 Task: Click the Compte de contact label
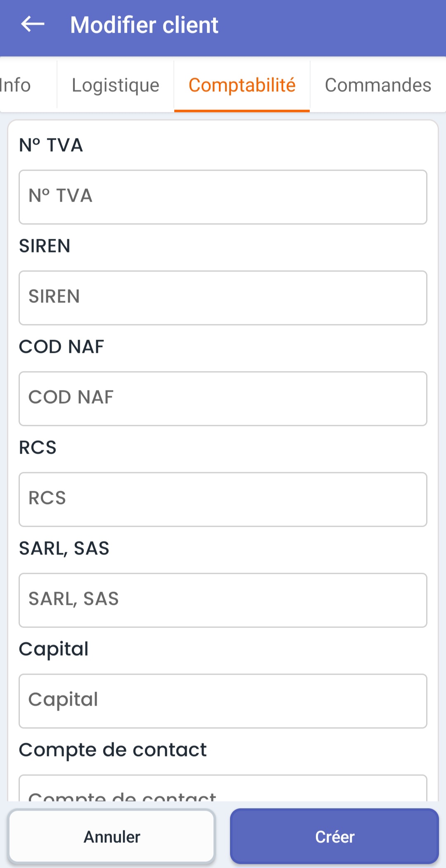pyautogui.click(x=113, y=750)
